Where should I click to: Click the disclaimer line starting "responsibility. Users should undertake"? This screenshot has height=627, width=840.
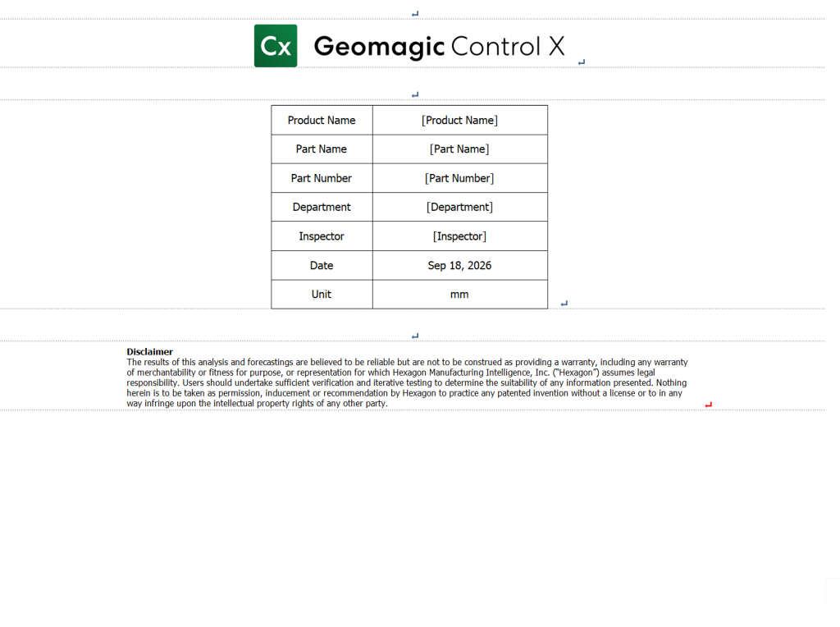point(407,382)
